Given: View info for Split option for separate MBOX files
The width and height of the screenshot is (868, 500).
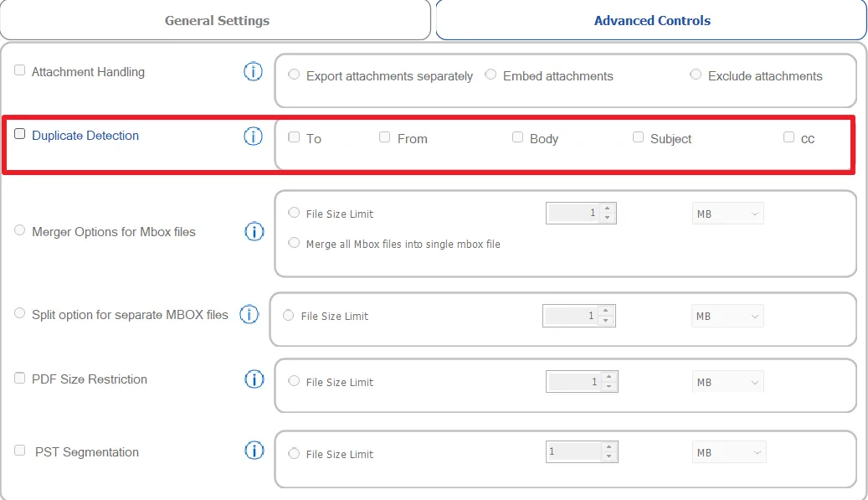Looking at the screenshot, I should click(x=249, y=314).
